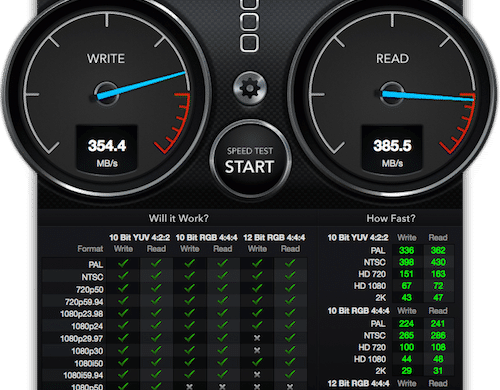
Task: Click the PAL write value 336
Action: (406, 250)
